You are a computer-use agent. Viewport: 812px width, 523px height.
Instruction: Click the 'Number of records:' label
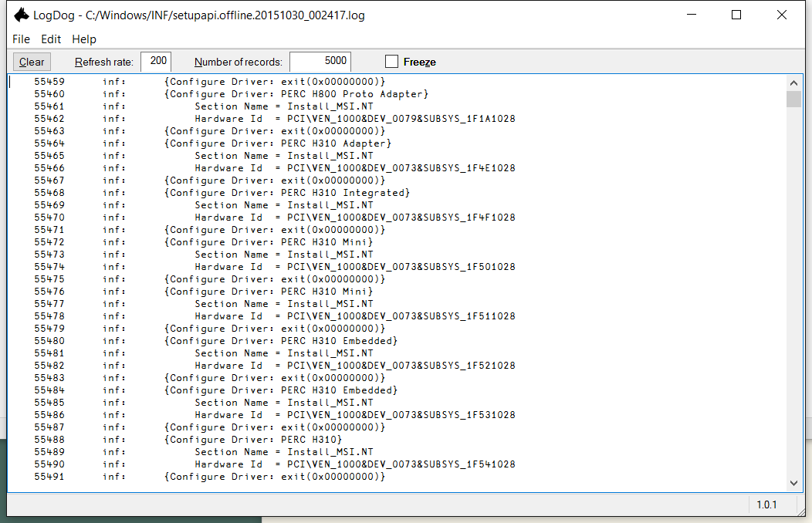239,62
